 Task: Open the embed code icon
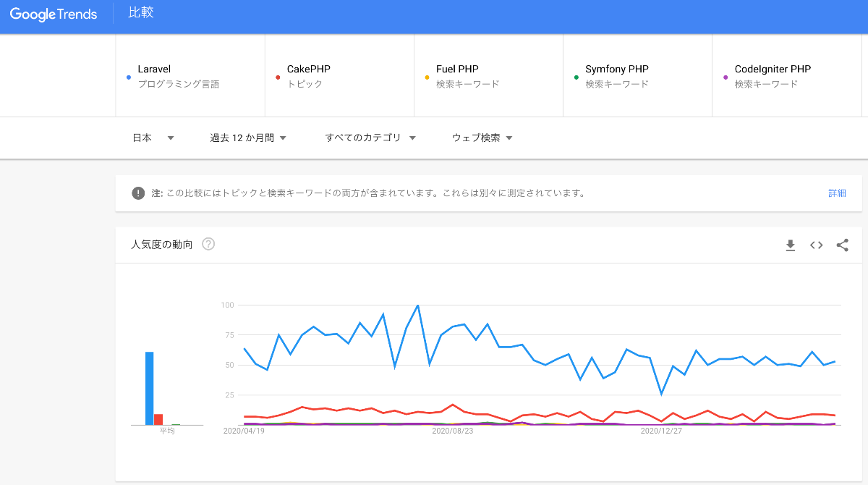[x=817, y=245]
